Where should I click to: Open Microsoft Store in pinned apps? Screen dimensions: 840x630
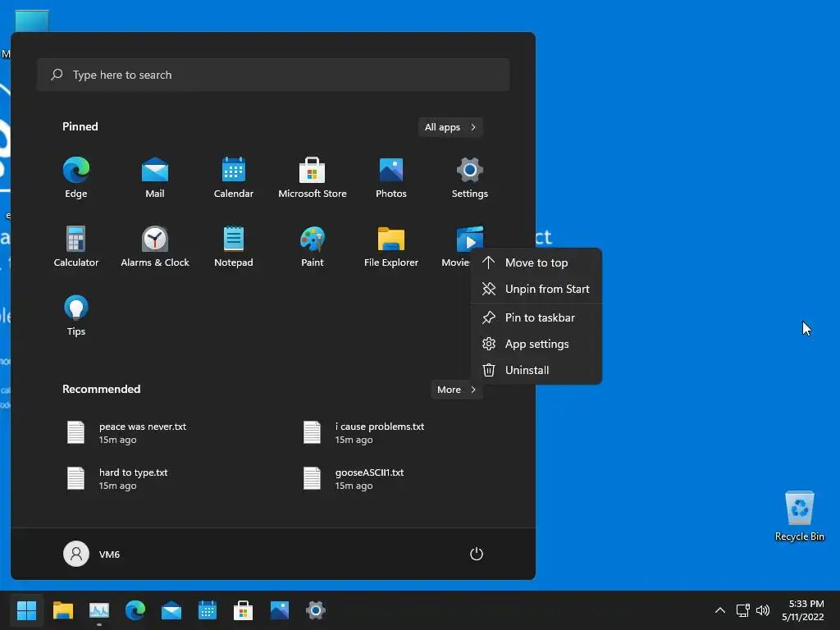tap(313, 178)
